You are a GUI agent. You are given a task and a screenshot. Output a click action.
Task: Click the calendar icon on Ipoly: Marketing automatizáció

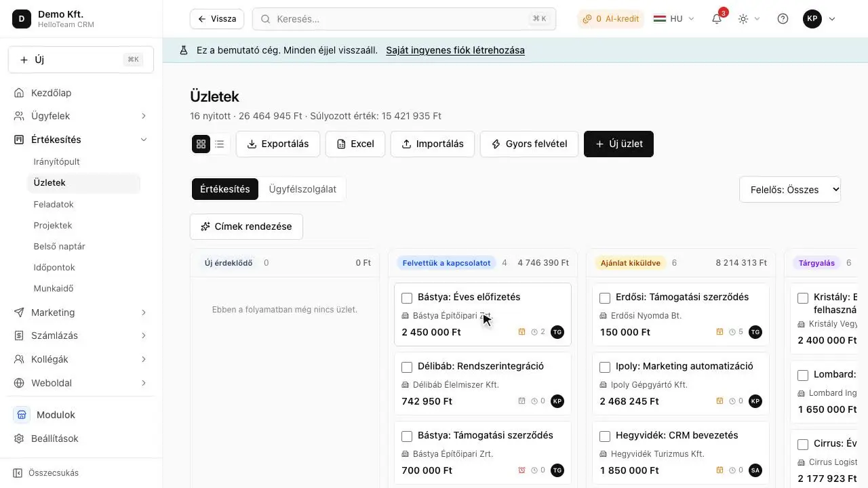click(x=720, y=401)
